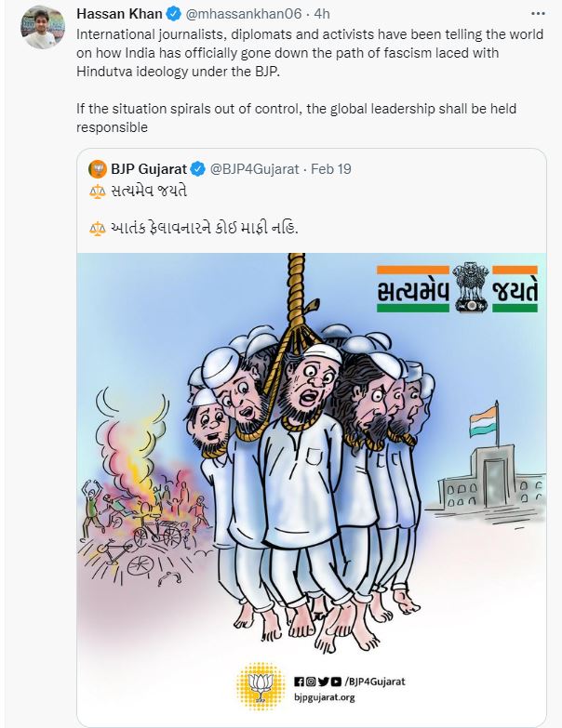Screen dimensions: 562x728
Task: Click the Instagram icon in the image footer
Action: 311,682
